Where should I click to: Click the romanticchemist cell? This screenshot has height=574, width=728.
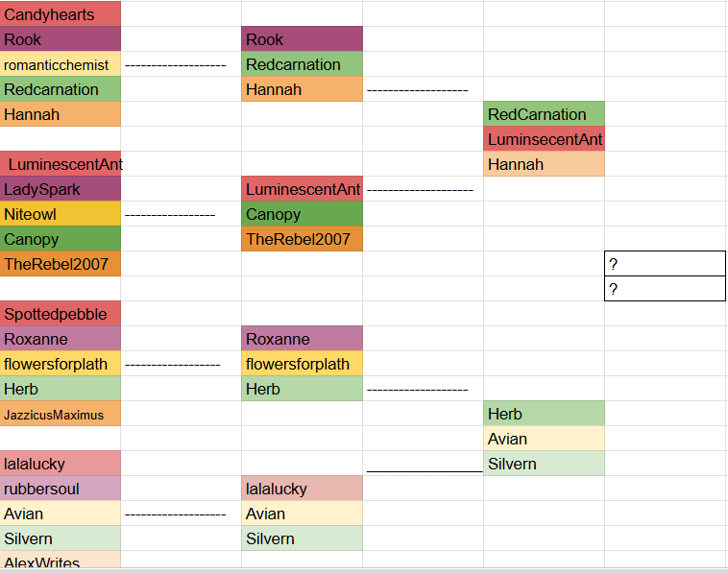61,64
